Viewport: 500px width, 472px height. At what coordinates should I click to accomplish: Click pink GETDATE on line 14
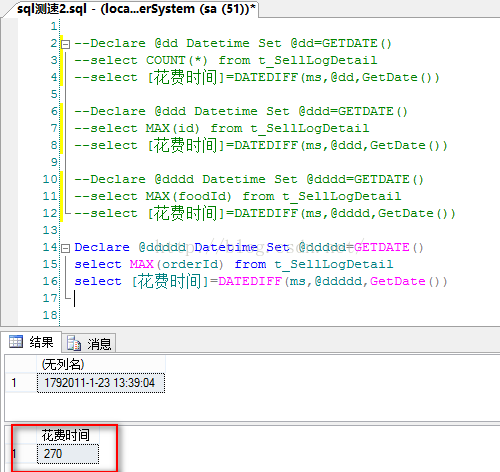coord(382,247)
